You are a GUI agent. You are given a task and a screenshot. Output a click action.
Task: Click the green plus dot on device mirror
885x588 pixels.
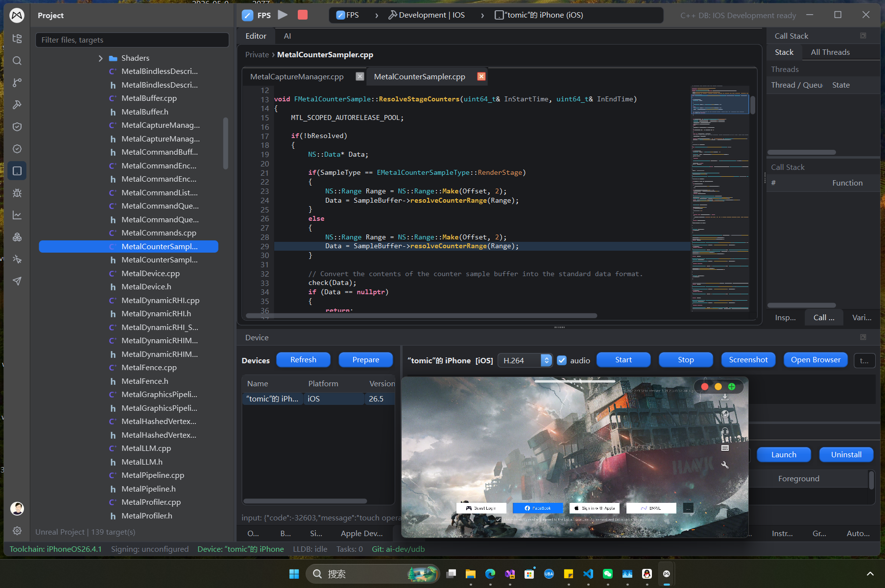pyautogui.click(x=732, y=387)
